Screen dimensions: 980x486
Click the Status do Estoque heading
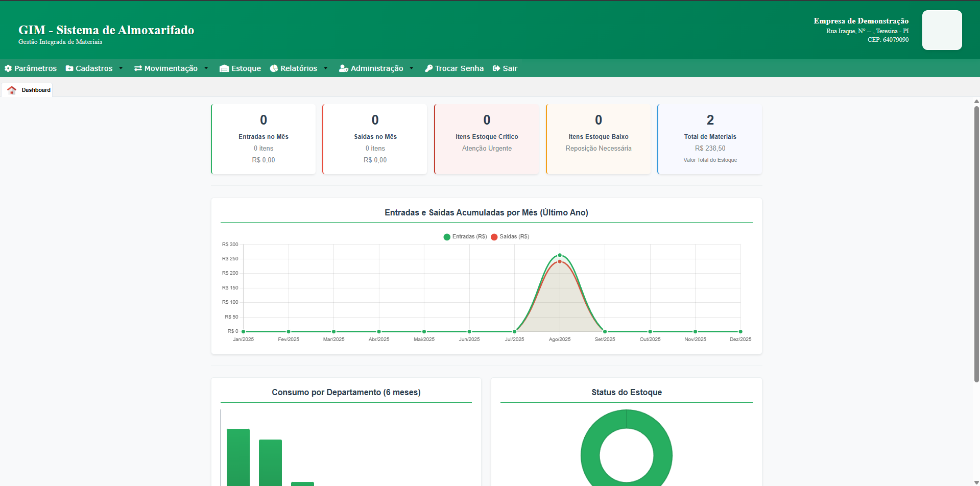point(627,393)
